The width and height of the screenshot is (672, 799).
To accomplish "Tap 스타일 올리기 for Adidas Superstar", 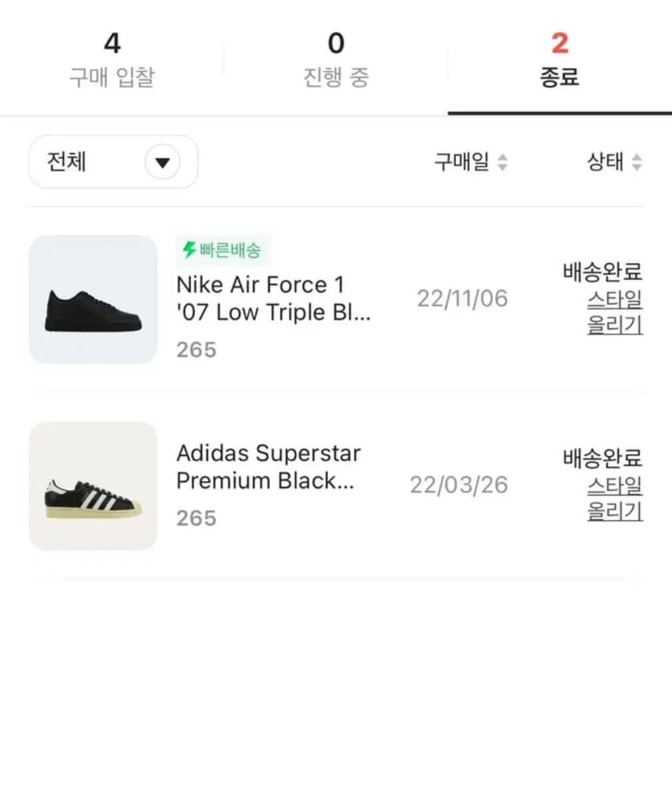I will (x=615, y=499).
